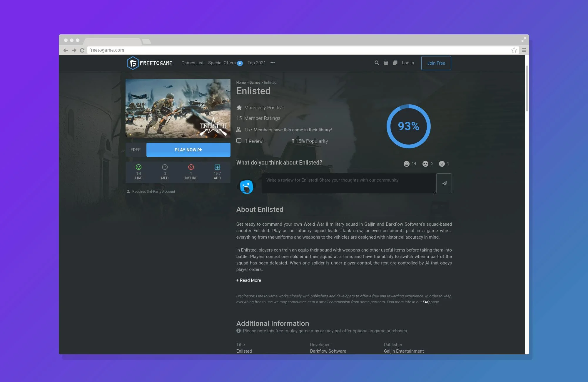Open Top 2021 menu item
The image size is (588, 382).
point(256,63)
